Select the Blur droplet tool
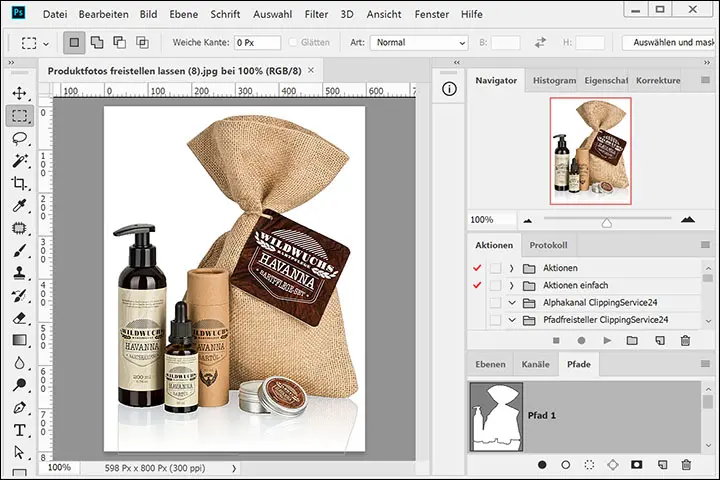 pos(19,363)
